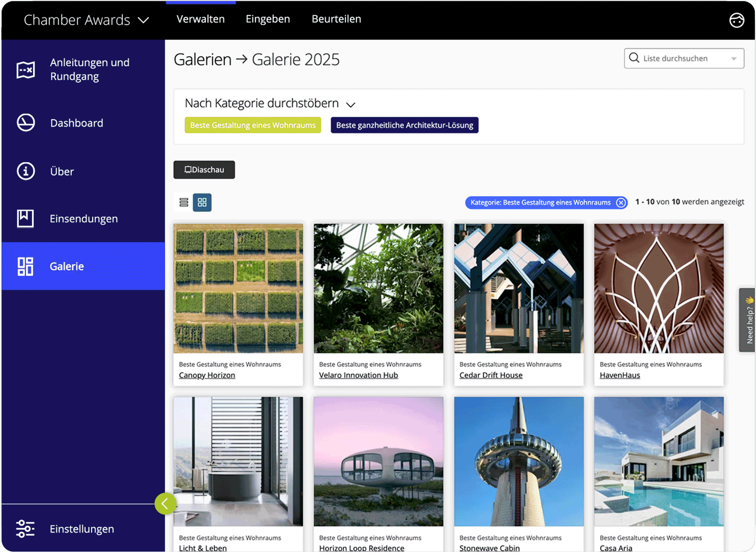The width and height of the screenshot is (756, 555).
Task: Start the Diaschau slideshow
Action: (204, 170)
